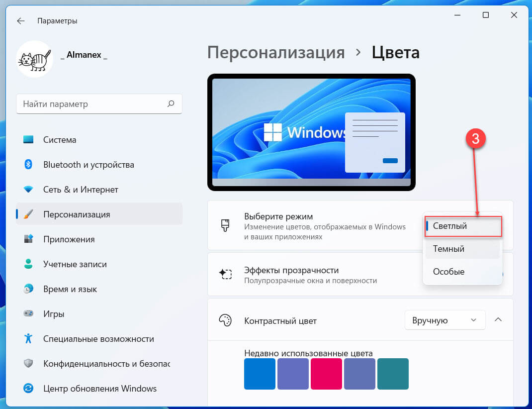
Task: Select Светлый mode in dropdown list
Action: click(x=463, y=226)
